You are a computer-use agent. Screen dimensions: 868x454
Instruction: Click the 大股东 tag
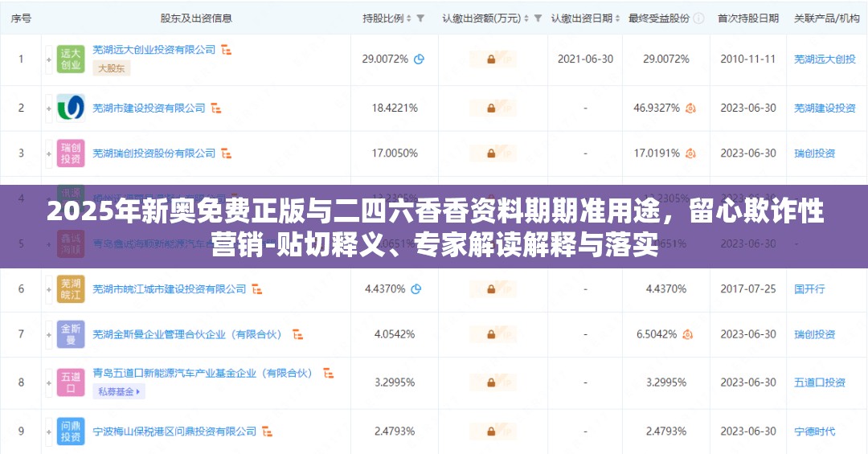[x=111, y=68]
